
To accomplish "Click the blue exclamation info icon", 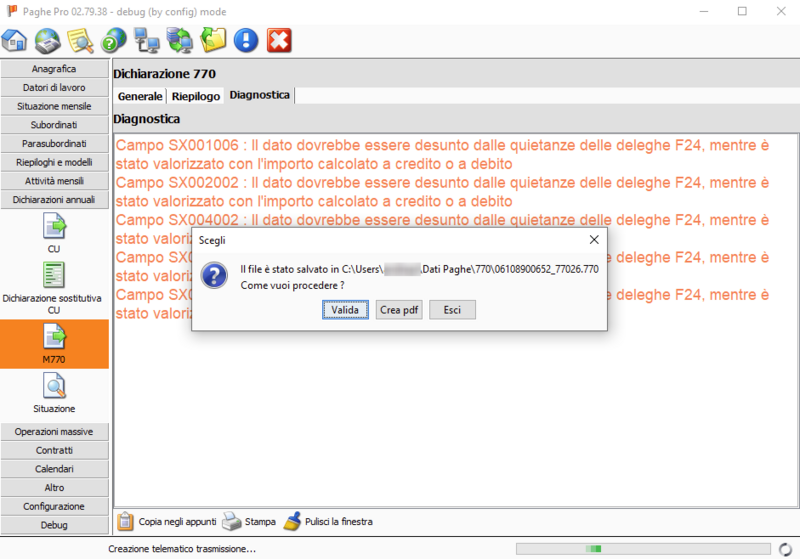I will click(x=246, y=41).
